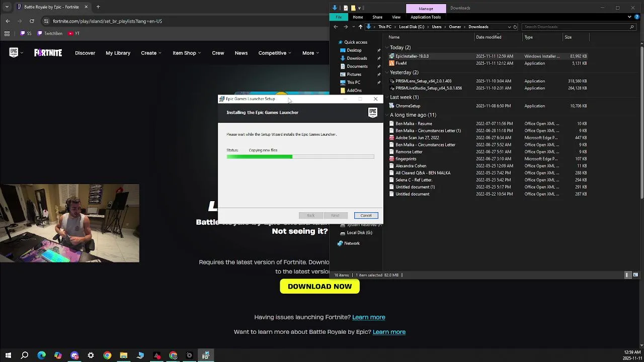Switch to details view in File Explorer

coord(627,275)
